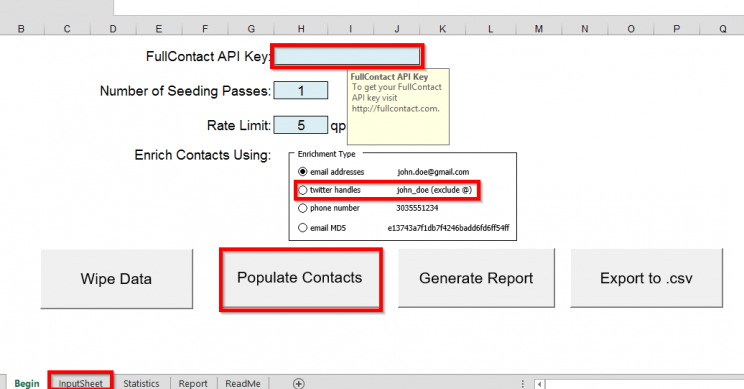Screen dimensions: 744x389
Task: Switch to the Begin sheet tab
Action: [x=27, y=383]
